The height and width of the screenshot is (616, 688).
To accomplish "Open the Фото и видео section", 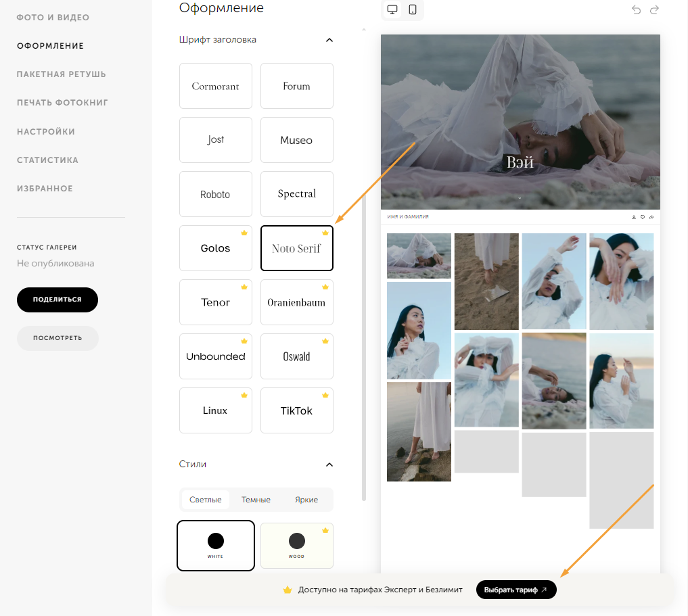I will point(53,18).
